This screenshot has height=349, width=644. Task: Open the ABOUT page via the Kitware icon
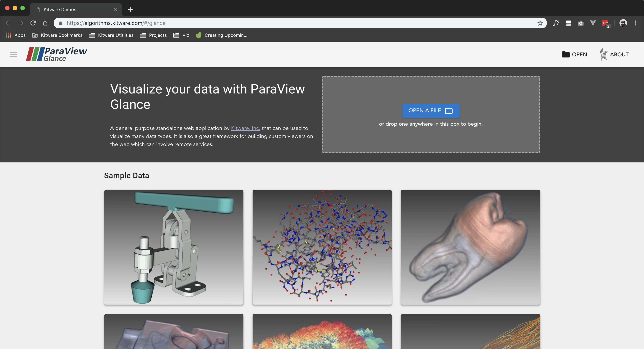coord(614,54)
